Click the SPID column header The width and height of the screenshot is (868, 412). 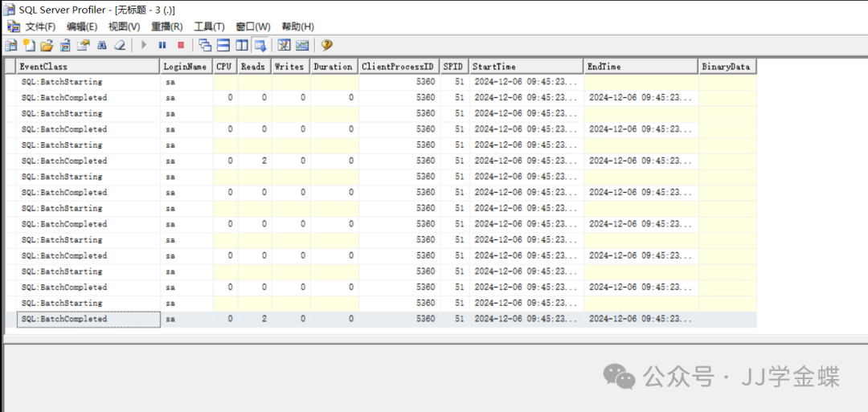455,67
